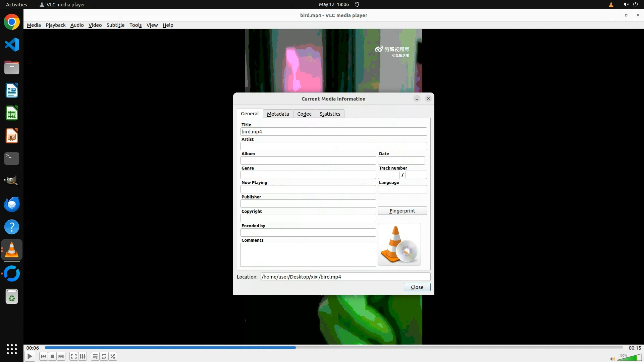Open the Tools menu

click(x=136, y=25)
